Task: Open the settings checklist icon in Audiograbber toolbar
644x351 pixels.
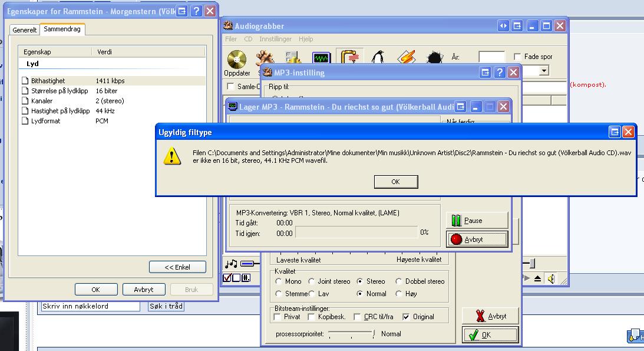Action: (293, 58)
